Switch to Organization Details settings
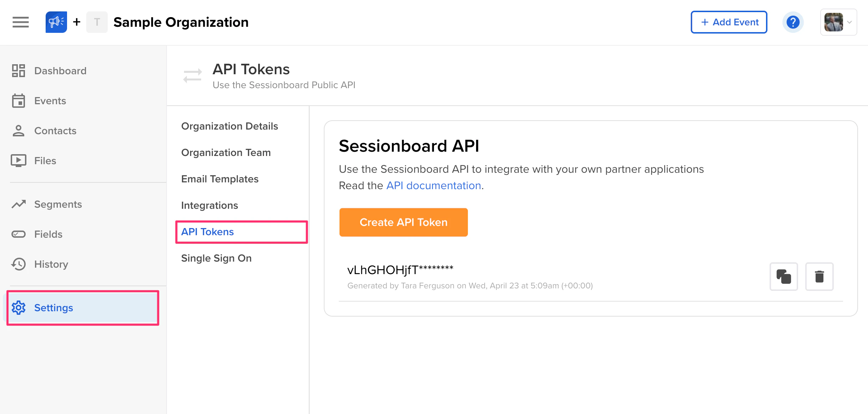Screen dimensions: 868x414 [230, 126]
